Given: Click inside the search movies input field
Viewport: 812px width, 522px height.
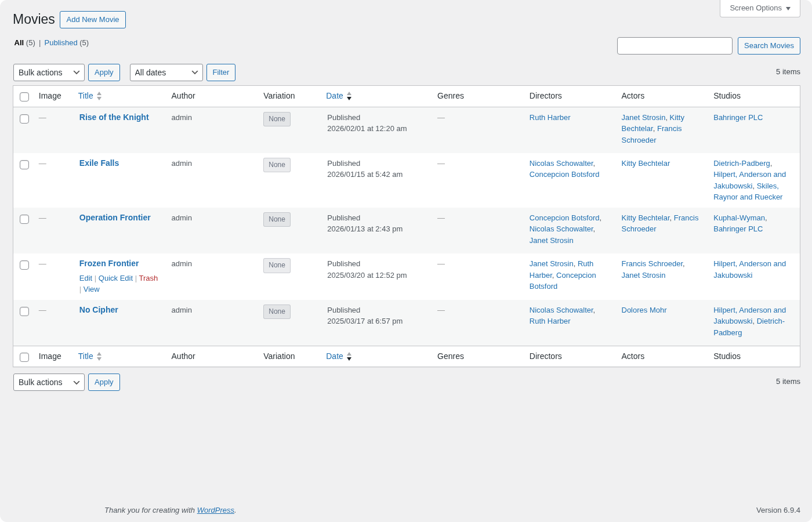Looking at the screenshot, I should (675, 46).
